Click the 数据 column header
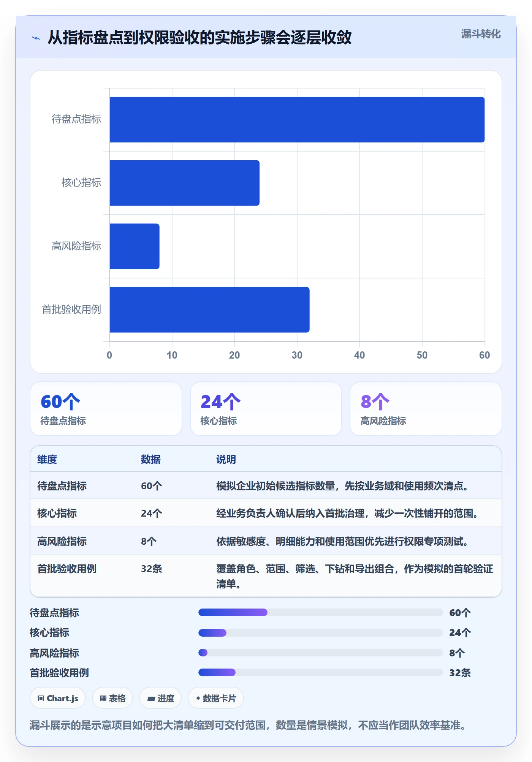The height and width of the screenshot is (762, 532). pyautogui.click(x=151, y=459)
